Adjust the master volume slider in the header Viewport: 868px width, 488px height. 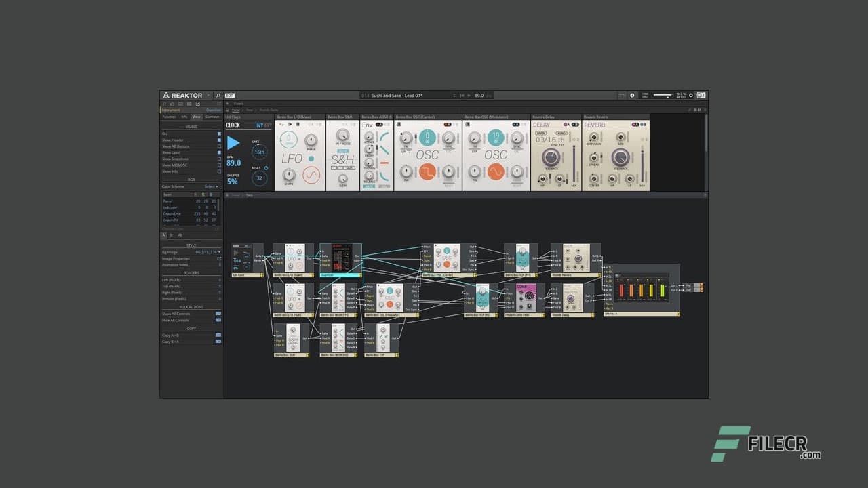662,96
